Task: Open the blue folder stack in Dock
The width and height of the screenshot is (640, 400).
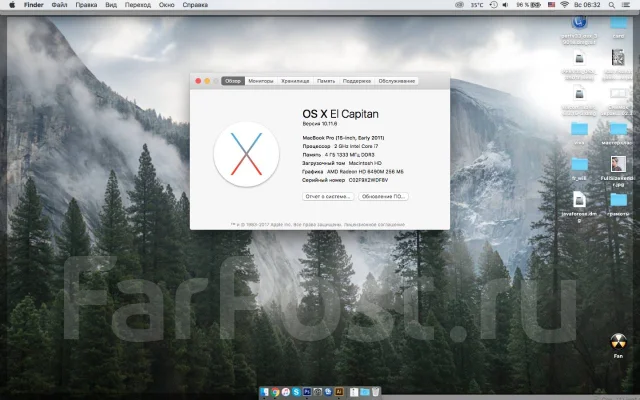Action: 364,392
